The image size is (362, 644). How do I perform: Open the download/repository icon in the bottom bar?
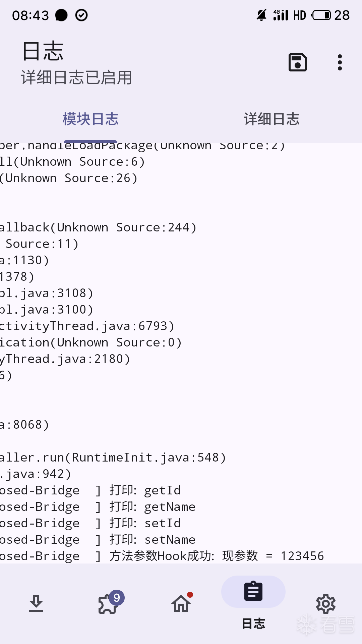tap(36, 603)
